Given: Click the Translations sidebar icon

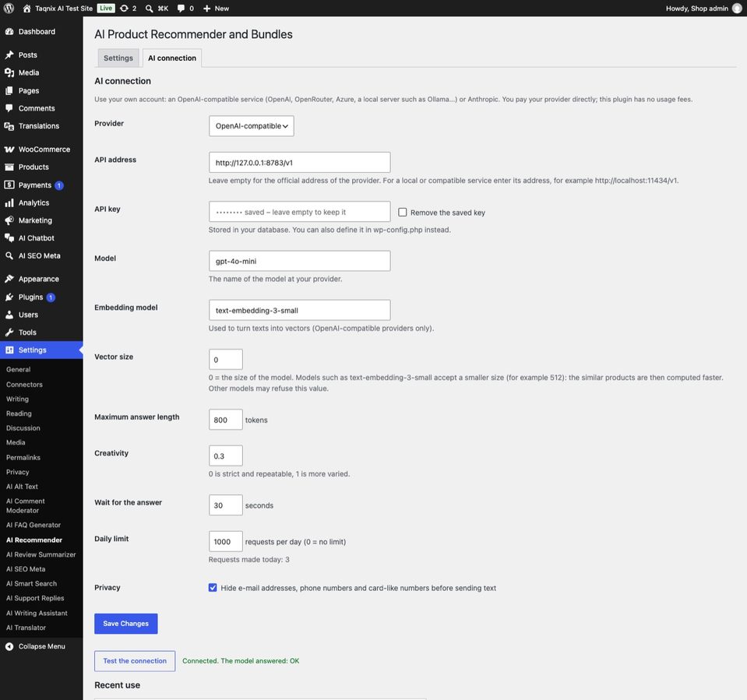Looking at the screenshot, I should coord(9,125).
